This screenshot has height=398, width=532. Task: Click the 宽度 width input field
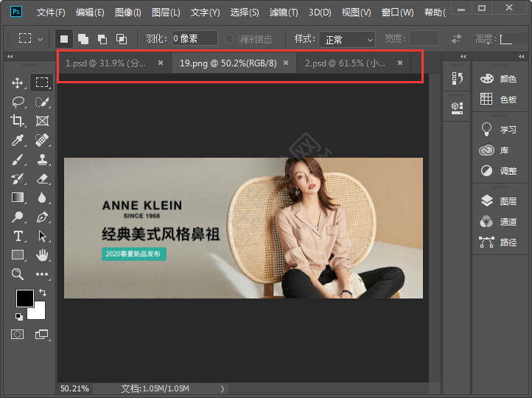click(424, 38)
